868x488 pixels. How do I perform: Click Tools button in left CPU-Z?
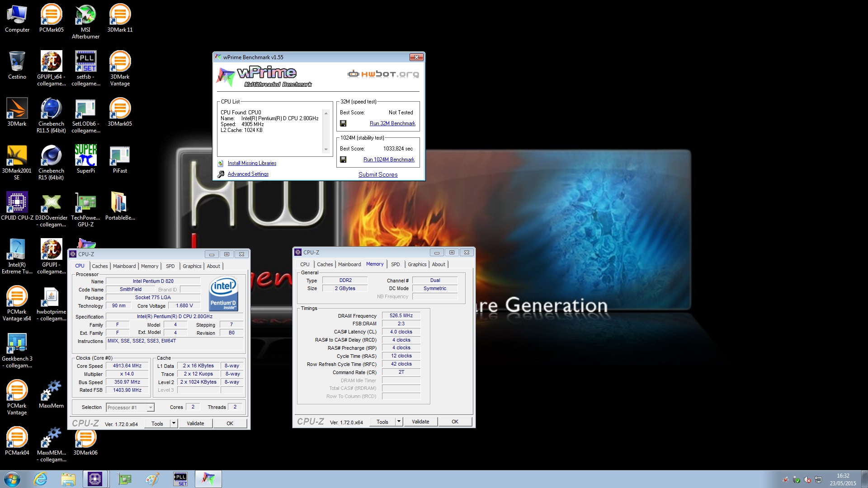point(157,423)
